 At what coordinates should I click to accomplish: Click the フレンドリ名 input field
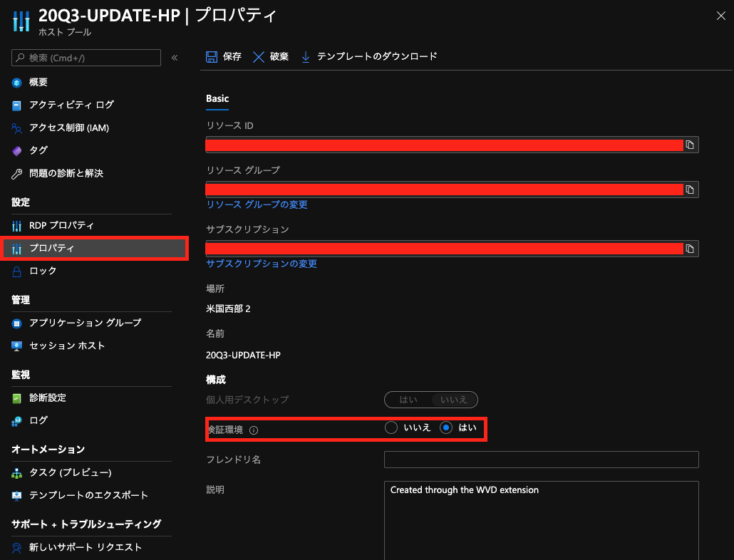[x=541, y=460]
